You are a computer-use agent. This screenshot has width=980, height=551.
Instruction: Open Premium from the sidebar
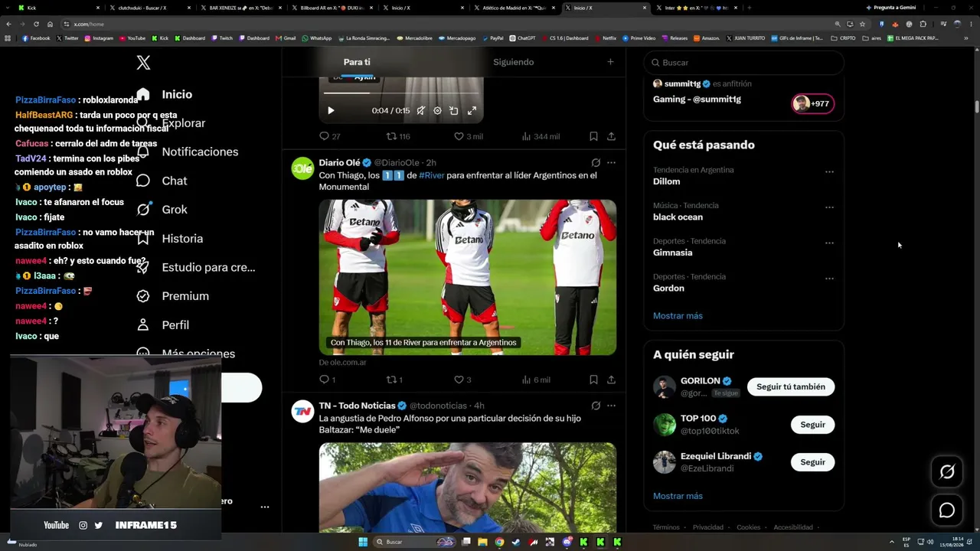tap(172, 296)
